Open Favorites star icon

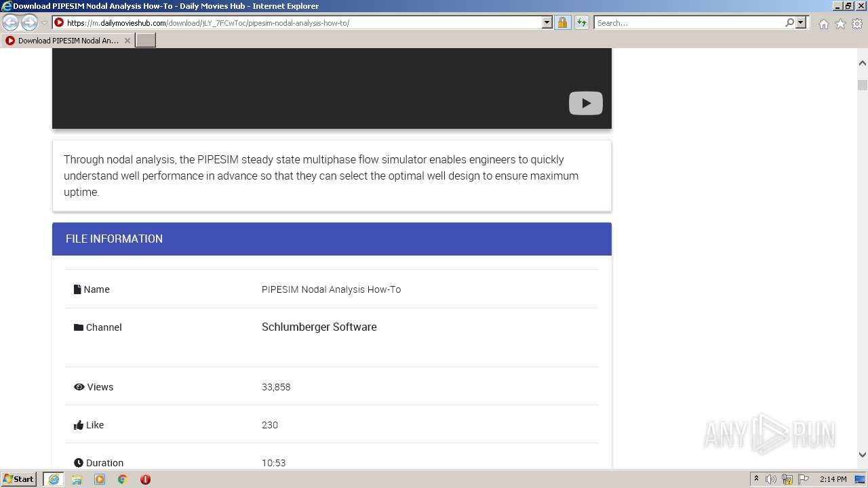[840, 24]
